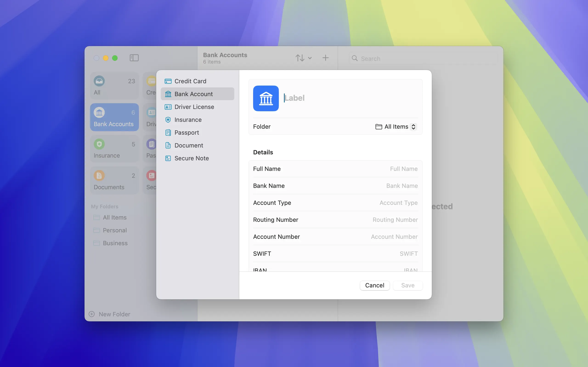Click the blue bank icon beside Label
The width and height of the screenshot is (588, 367).
[266, 98]
